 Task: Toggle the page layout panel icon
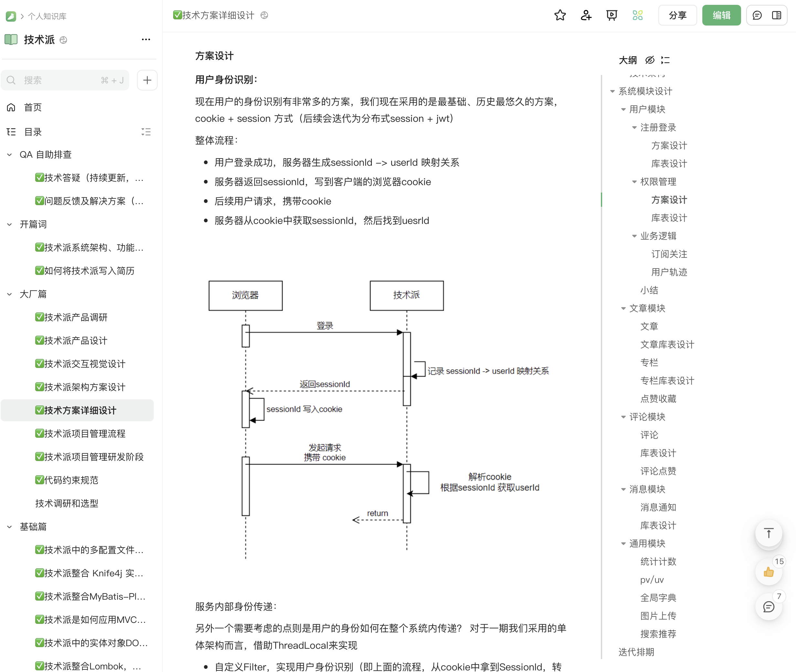click(x=777, y=15)
